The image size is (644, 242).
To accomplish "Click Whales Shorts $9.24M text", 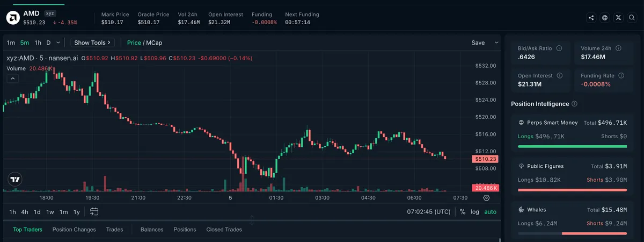I will [x=606, y=223].
